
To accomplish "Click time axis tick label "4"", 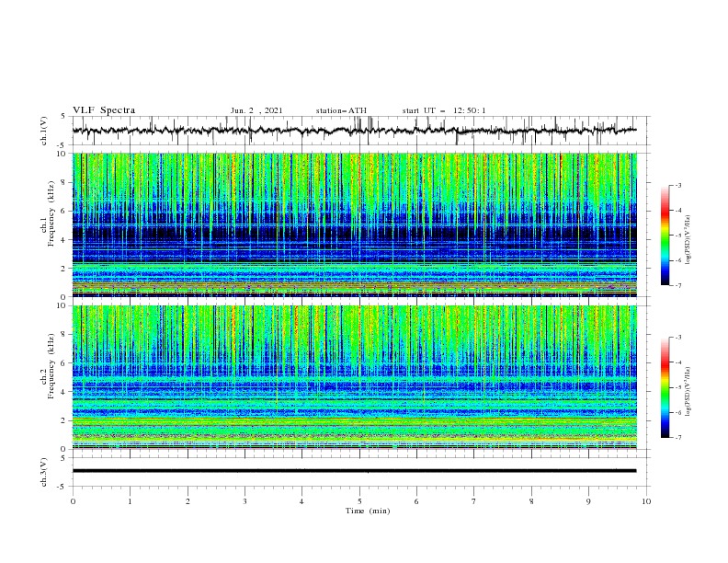I will click(302, 501).
